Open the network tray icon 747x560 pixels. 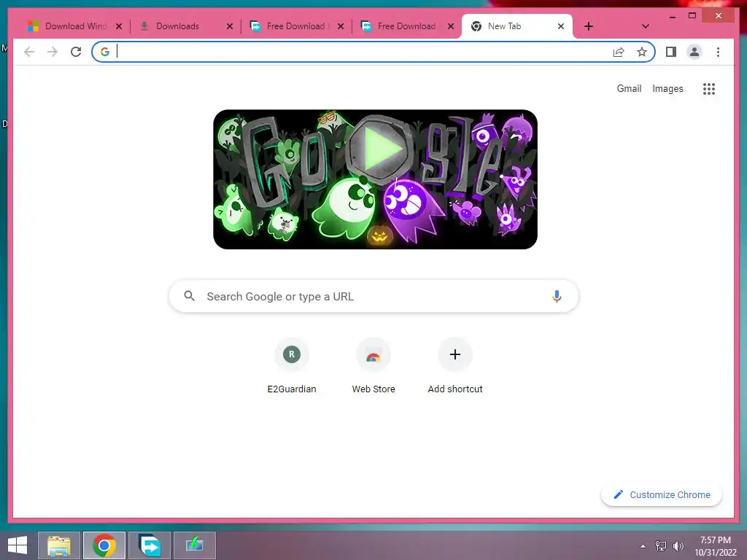[x=661, y=546]
